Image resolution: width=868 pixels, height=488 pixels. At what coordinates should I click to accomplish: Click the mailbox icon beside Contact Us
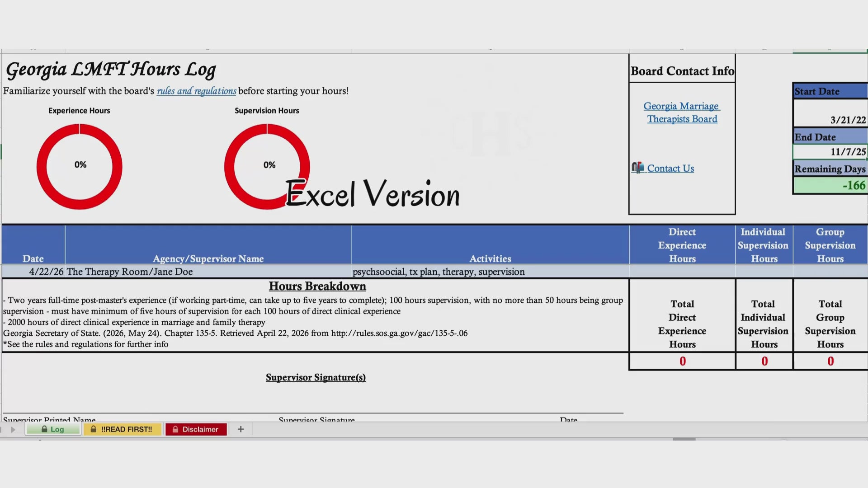[x=637, y=168]
